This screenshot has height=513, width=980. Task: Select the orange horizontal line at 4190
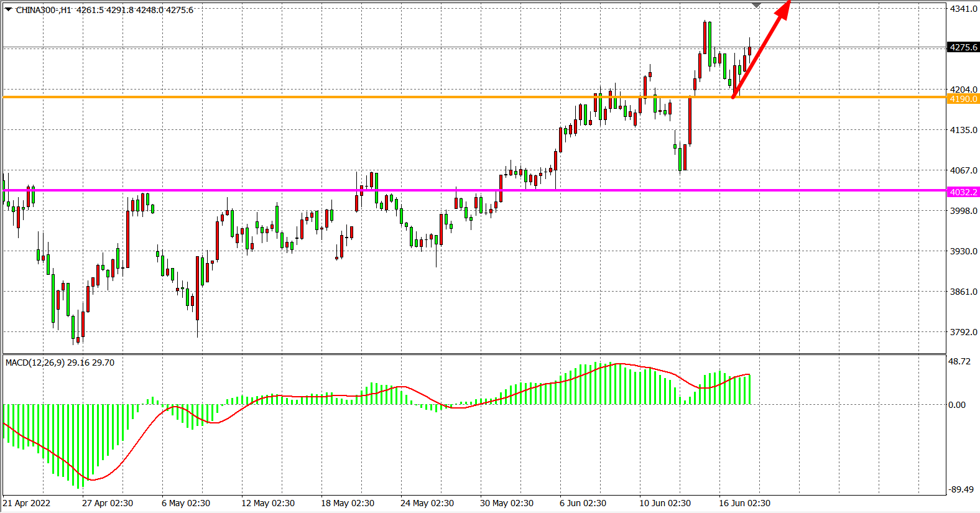373,97
